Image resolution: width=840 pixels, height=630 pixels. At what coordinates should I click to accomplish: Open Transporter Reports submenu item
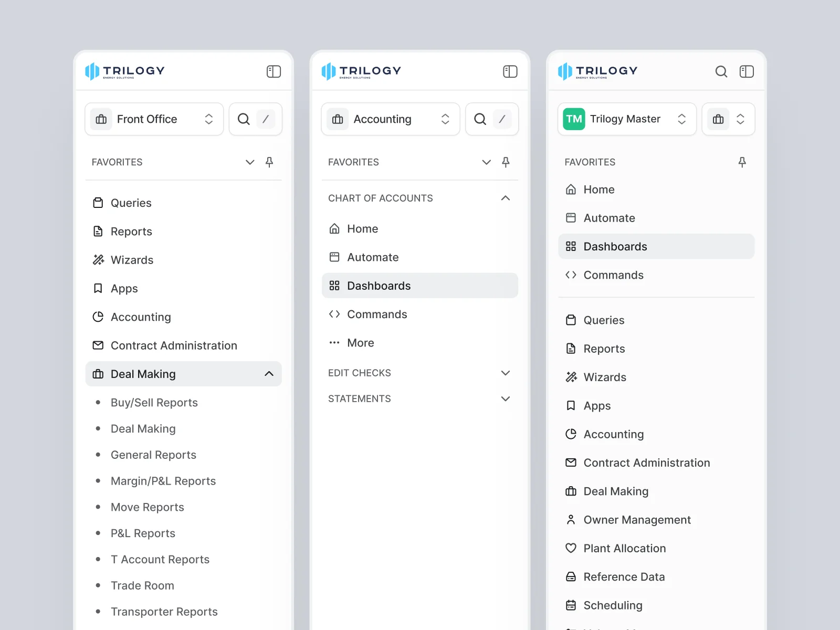coord(164,612)
